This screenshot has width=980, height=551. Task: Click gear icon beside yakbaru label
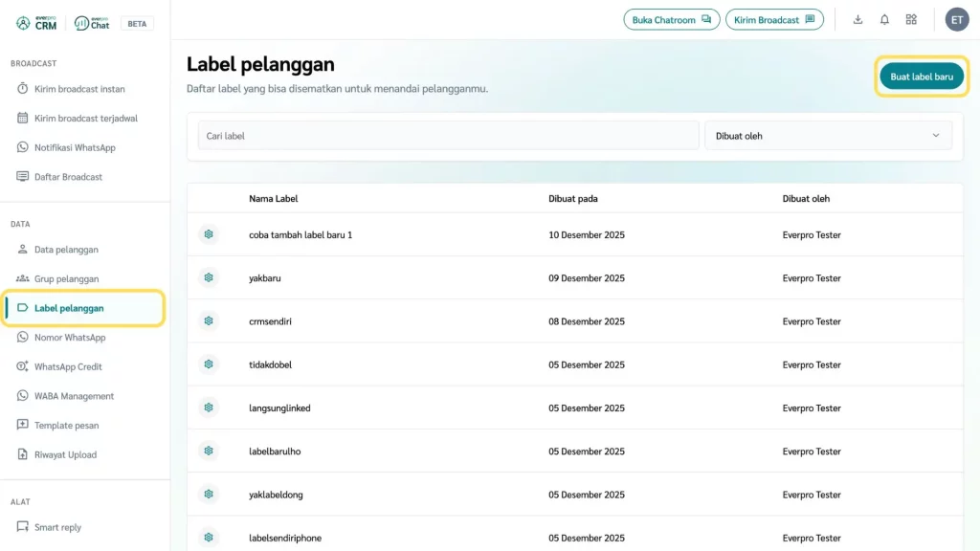209,277
